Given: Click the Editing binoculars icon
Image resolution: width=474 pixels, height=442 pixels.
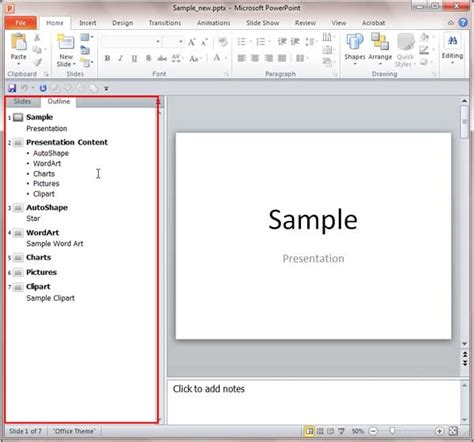Looking at the screenshot, I should tap(452, 41).
